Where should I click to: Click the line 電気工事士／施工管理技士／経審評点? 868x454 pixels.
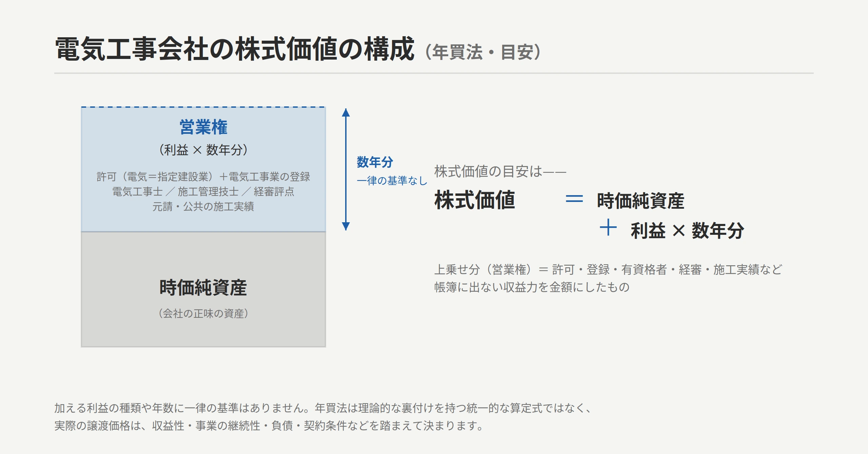pyautogui.click(x=203, y=191)
